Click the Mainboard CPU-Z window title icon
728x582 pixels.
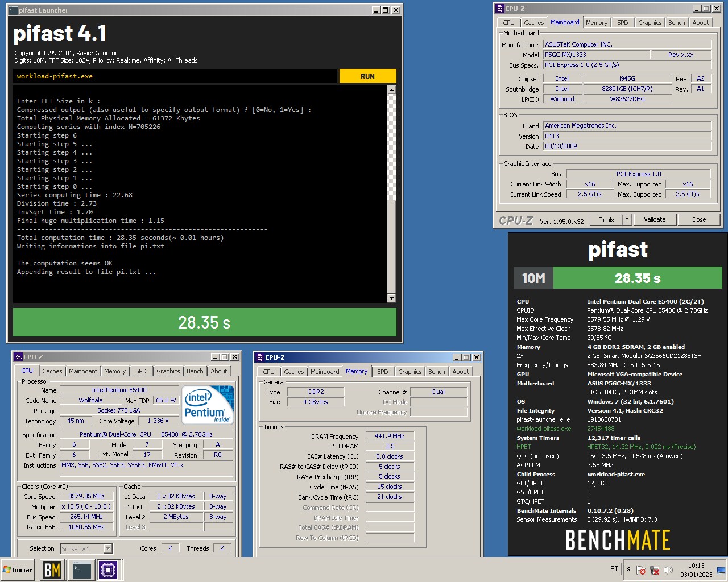click(500, 9)
